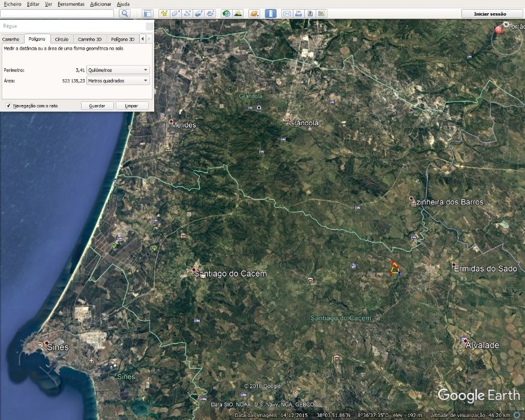This screenshot has width=525, height=420.
Task: Print the current view icon
Action: [x=299, y=13]
